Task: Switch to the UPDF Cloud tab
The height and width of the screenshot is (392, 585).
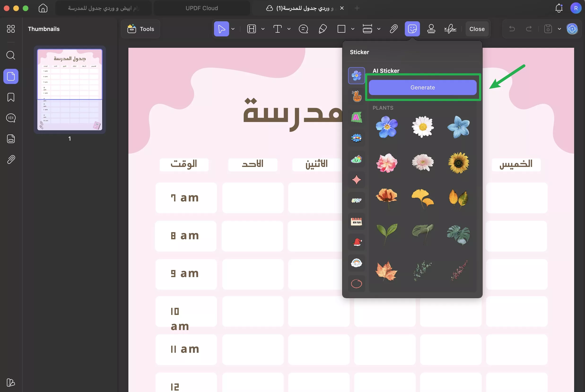Action: 201,8
